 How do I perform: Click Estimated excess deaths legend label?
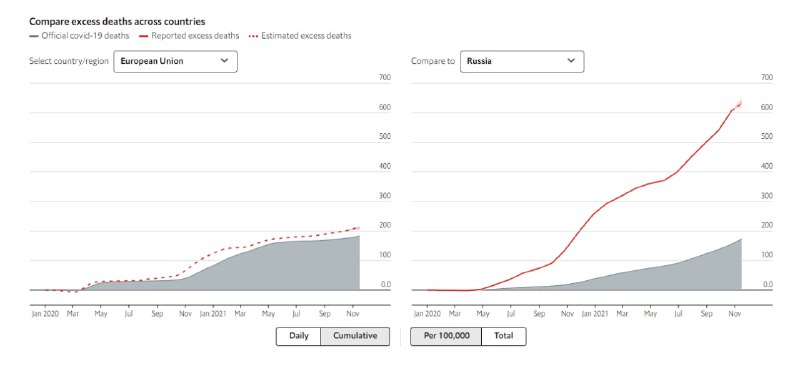(x=306, y=36)
